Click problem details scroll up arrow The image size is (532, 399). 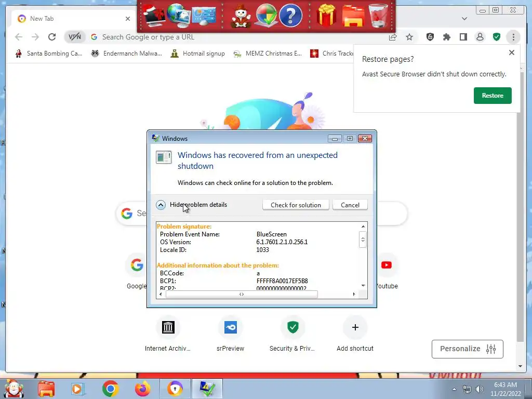coord(363,227)
